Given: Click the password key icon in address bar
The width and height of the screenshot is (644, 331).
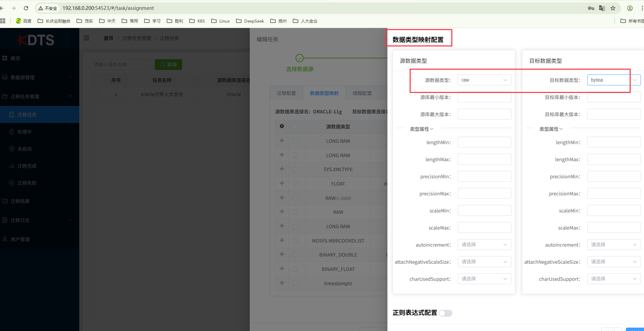Looking at the screenshot, I should [x=591, y=8].
